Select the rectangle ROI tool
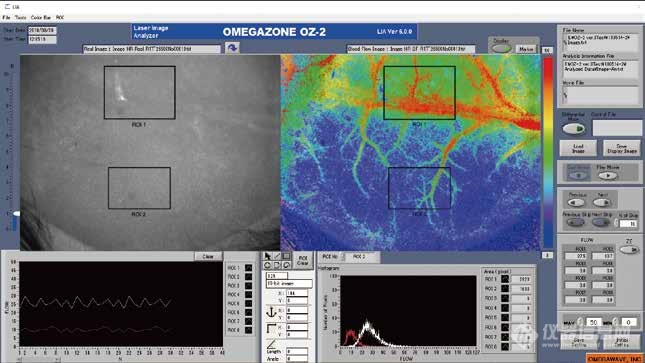 pos(286,256)
